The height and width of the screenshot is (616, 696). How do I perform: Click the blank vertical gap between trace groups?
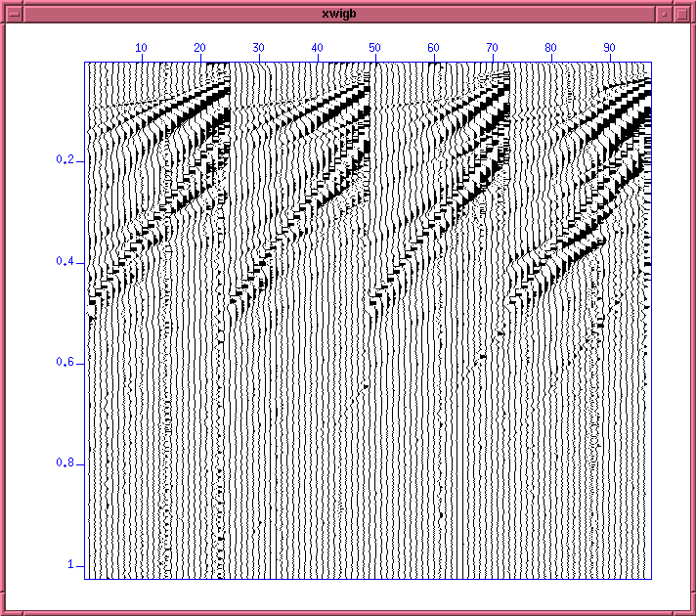[454, 489]
